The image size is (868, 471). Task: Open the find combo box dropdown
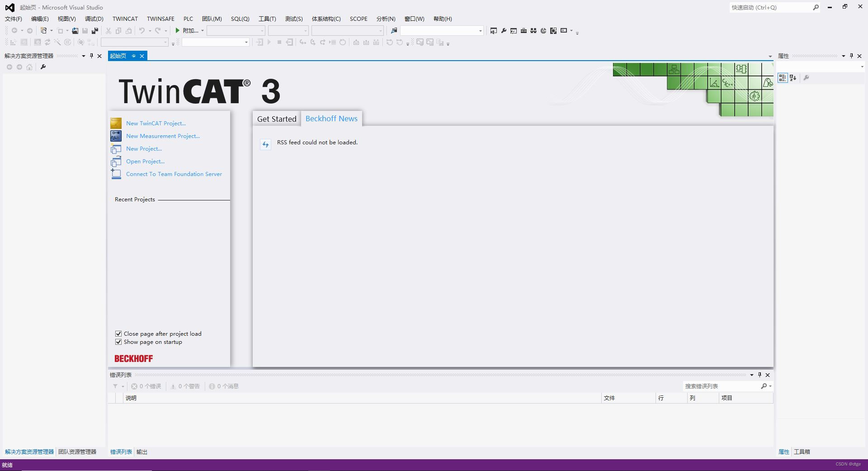click(480, 31)
